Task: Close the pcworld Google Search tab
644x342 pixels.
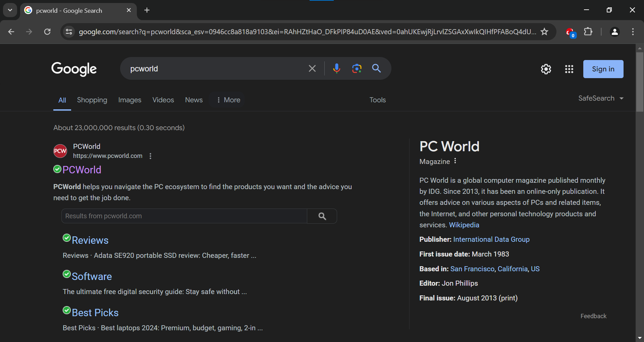Action: click(129, 10)
